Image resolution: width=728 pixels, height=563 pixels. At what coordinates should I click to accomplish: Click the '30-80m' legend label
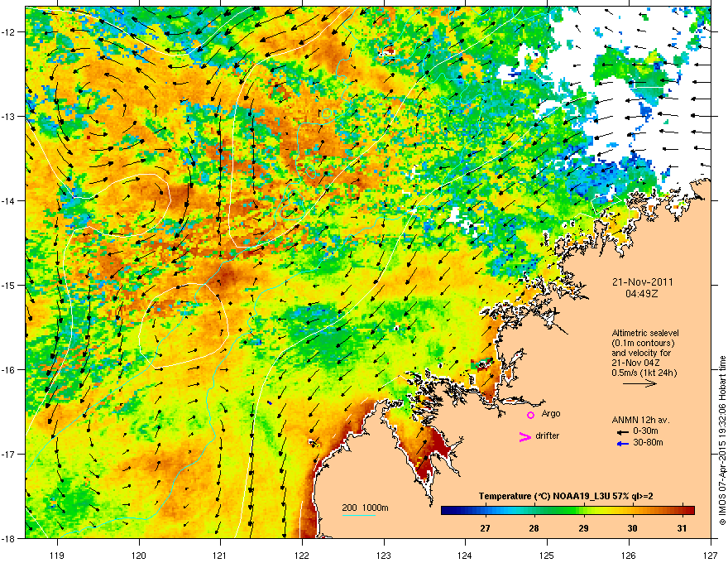tap(648, 442)
